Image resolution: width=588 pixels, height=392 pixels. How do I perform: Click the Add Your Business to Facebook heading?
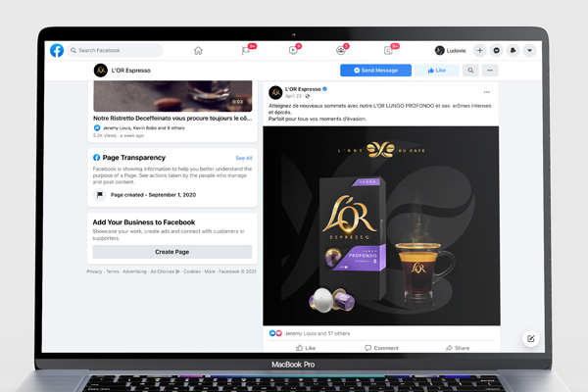tap(144, 222)
